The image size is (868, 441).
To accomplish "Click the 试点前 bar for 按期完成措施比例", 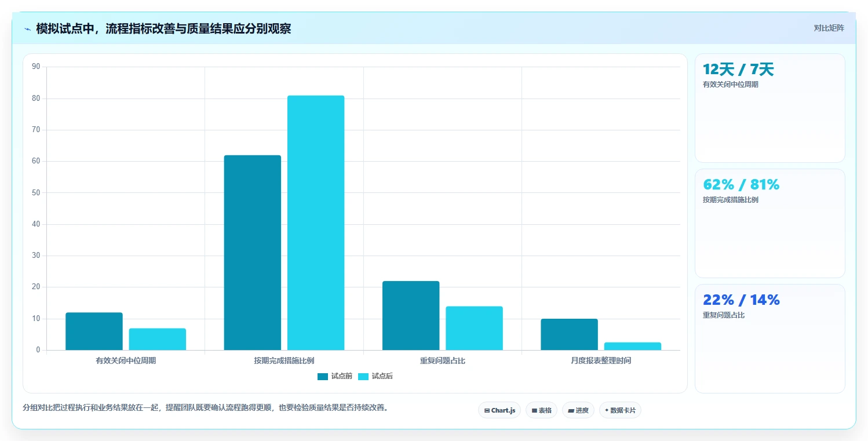I will click(x=253, y=253).
